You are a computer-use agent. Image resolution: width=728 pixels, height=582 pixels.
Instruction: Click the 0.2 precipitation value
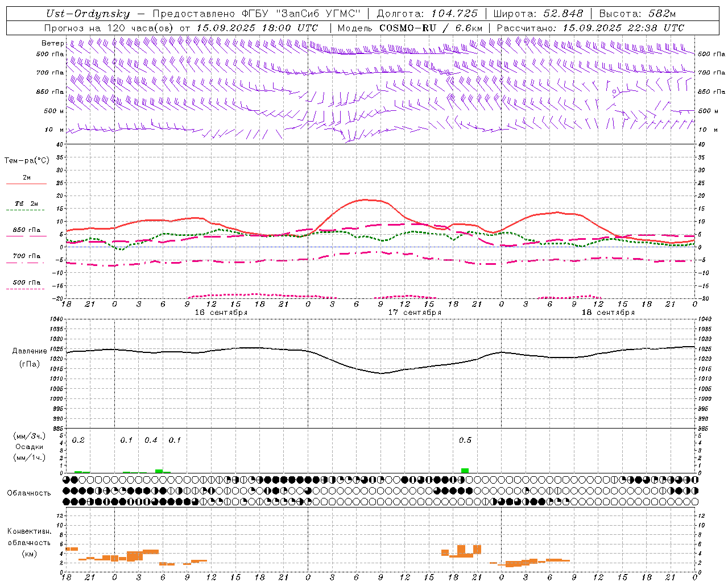click(78, 440)
